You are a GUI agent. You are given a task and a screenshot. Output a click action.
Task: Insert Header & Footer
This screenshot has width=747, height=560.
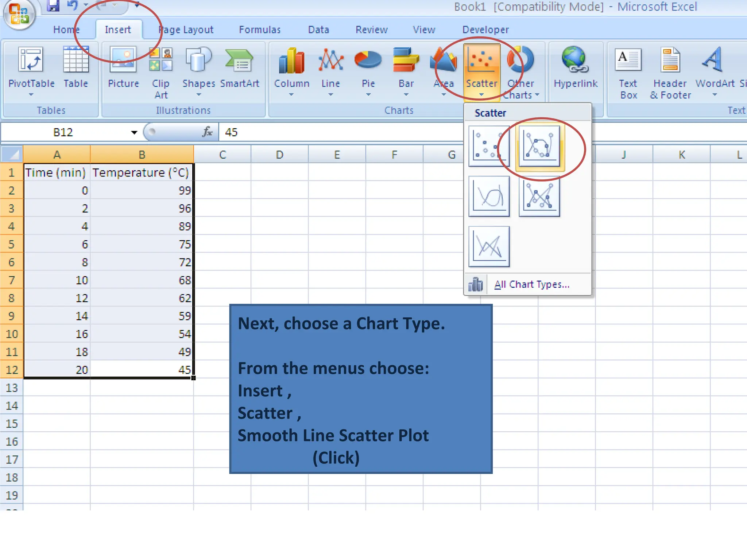(670, 73)
